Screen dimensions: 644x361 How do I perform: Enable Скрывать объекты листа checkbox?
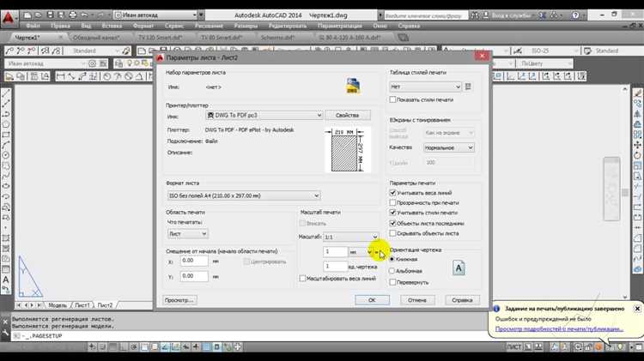pos(392,233)
